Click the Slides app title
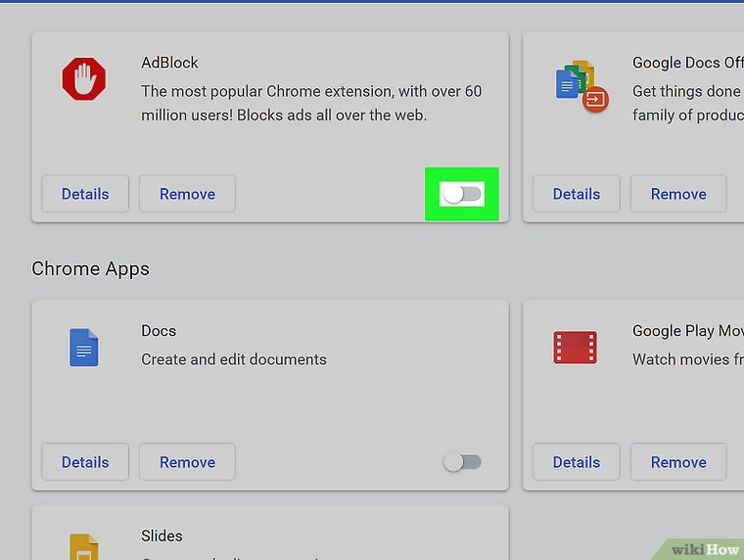The height and width of the screenshot is (560, 744). click(162, 536)
